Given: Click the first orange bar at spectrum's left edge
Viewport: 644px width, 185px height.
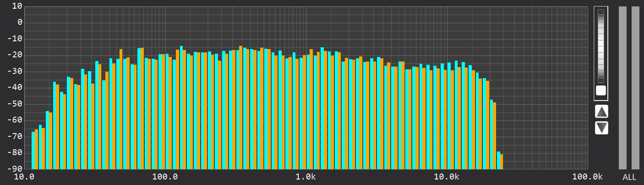Looking at the screenshot, I should click(x=36, y=149).
